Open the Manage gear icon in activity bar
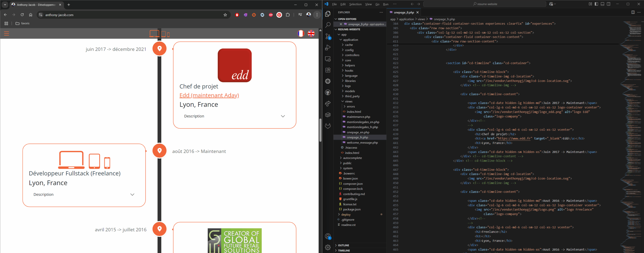Viewport: 644px width, 253px height. (x=328, y=247)
